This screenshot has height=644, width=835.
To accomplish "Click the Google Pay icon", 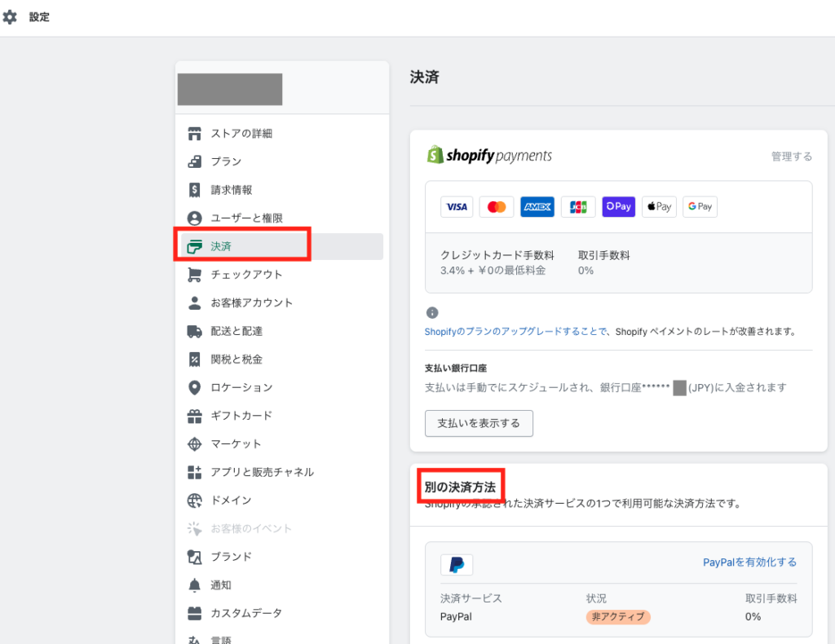I will [699, 206].
